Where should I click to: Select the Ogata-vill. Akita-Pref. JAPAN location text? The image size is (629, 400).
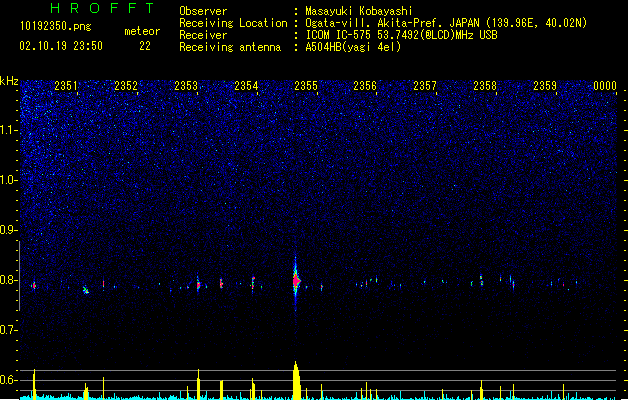[x=446, y=23]
